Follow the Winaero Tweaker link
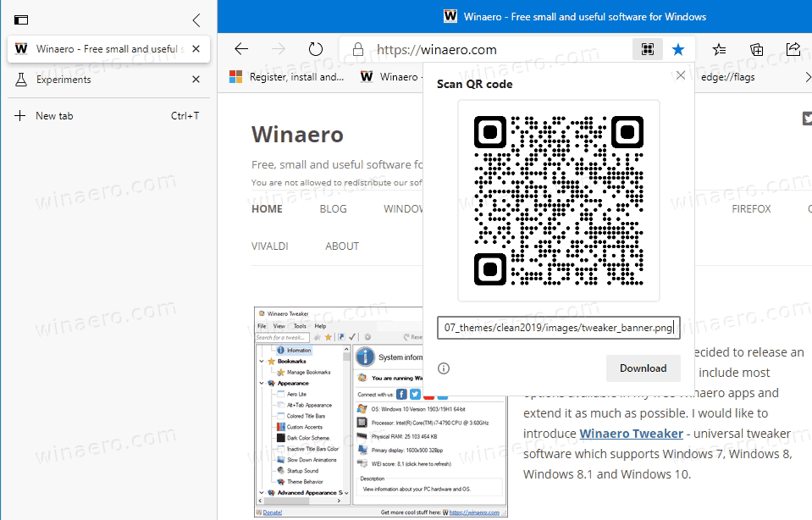812x520 pixels. (x=632, y=434)
